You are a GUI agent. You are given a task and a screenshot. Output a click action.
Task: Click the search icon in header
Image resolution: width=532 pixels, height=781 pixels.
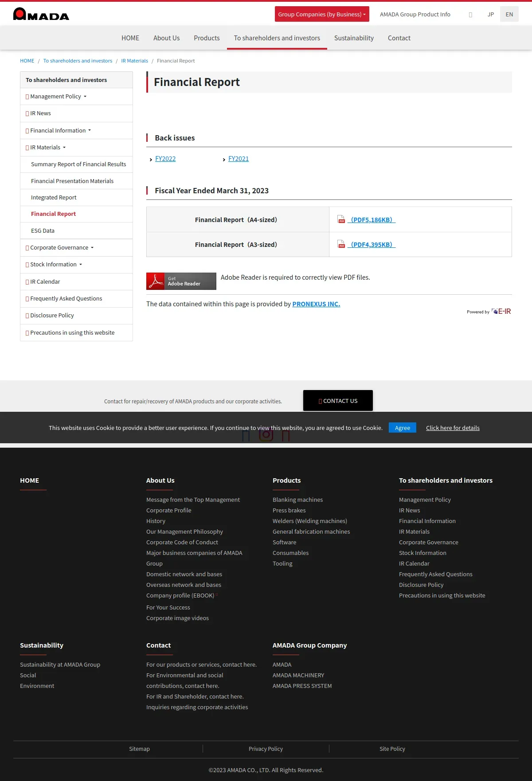tap(470, 15)
